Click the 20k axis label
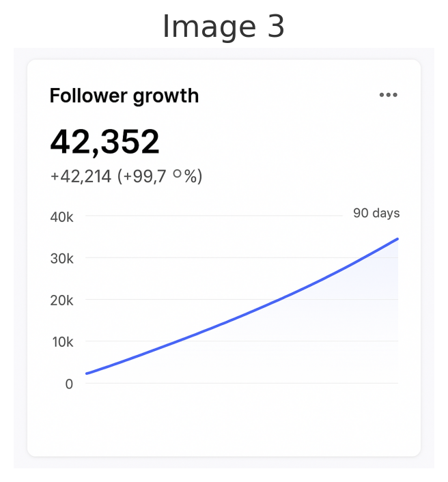The height and width of the screenshot is (482, 448). coord(61,300)
